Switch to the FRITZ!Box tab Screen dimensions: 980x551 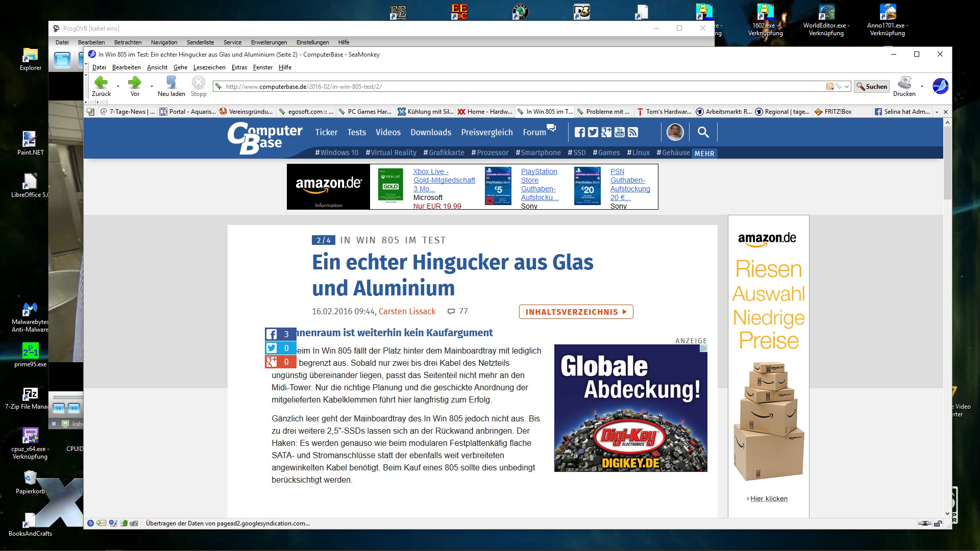[837, 112]
